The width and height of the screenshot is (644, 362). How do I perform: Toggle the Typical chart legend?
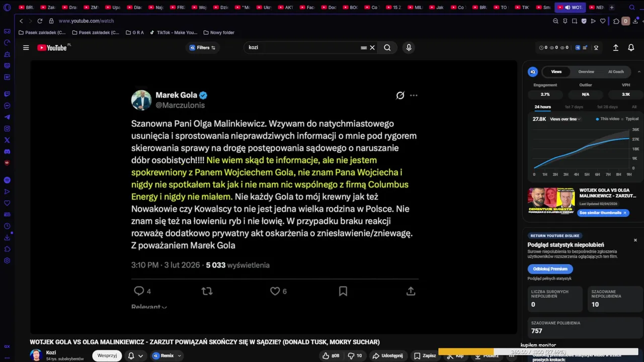pyautogui.click(x=629, y=119)
